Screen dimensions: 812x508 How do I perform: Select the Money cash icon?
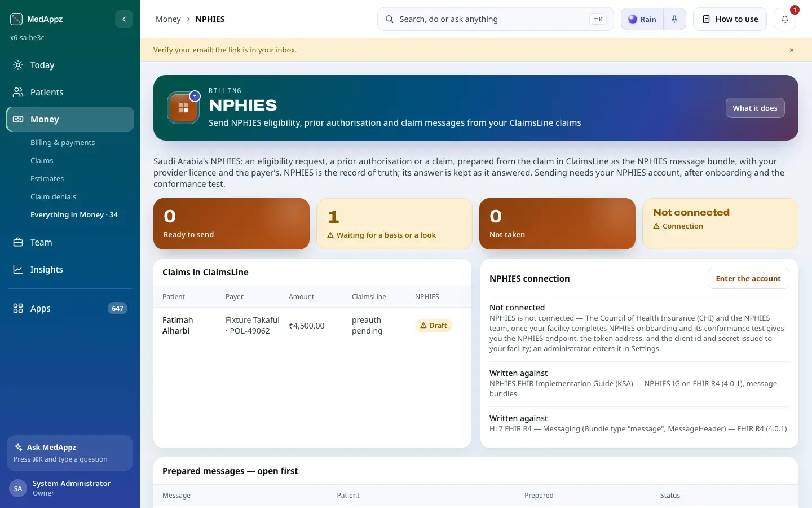point(18,119)
